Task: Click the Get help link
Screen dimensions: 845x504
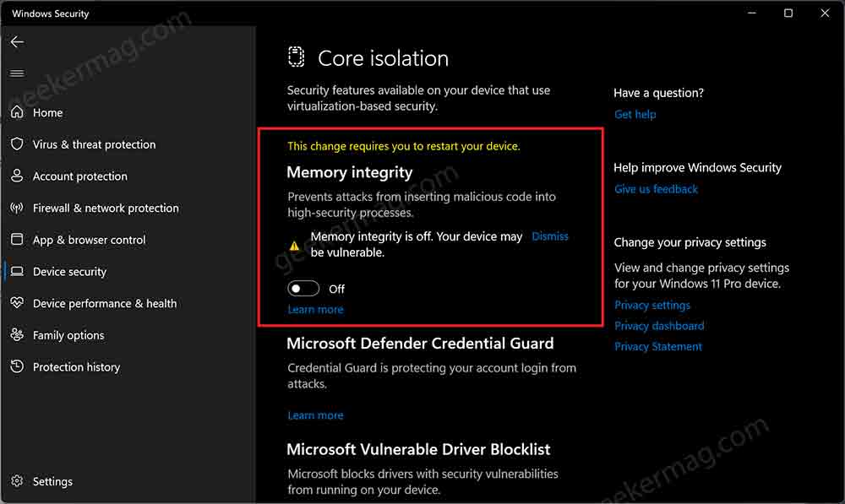Action: (635, 114)
